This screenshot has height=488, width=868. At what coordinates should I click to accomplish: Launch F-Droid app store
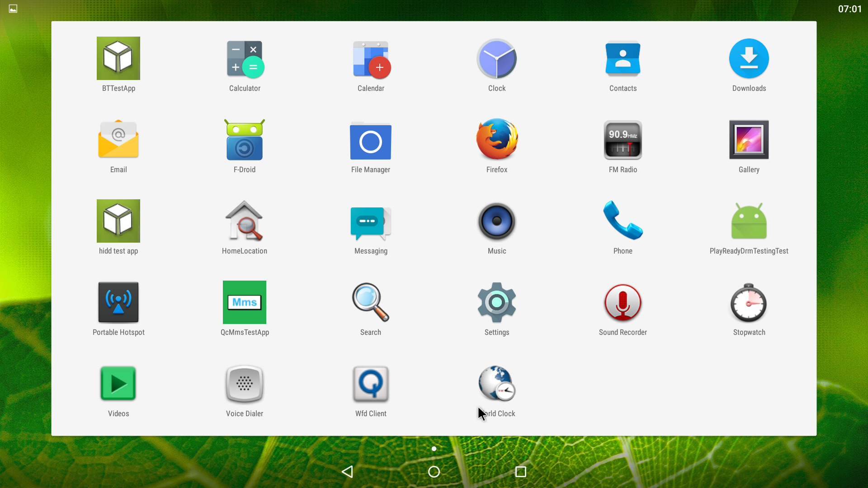(245, 140)
